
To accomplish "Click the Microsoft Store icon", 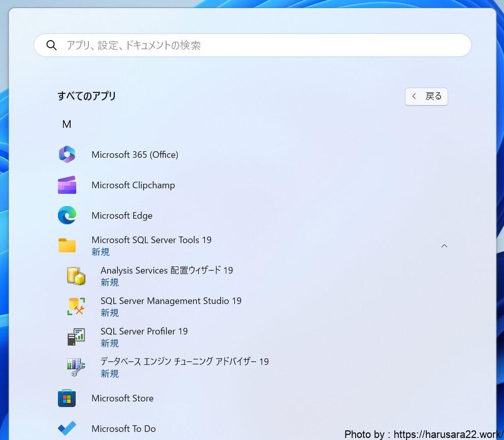I will coord(67,398).
